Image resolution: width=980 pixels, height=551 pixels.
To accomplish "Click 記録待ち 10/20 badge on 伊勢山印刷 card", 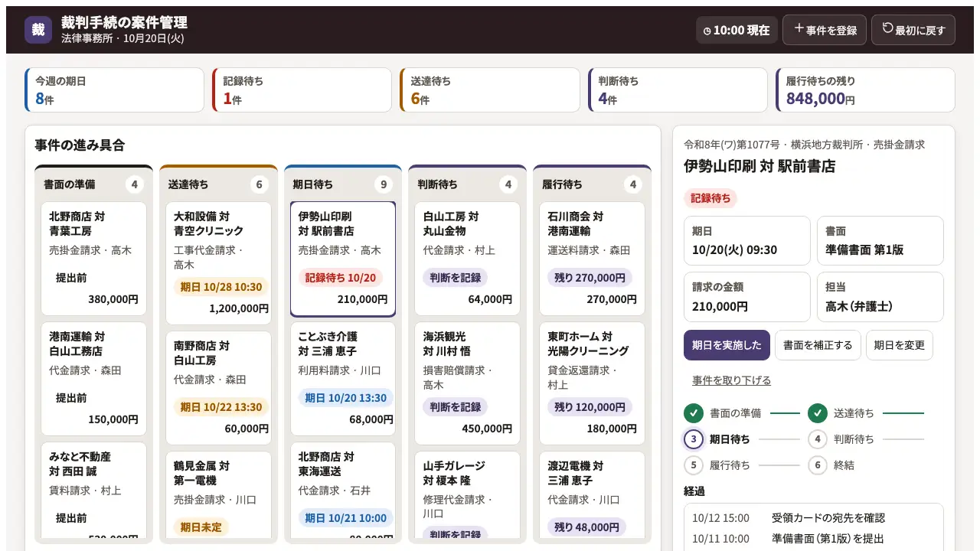I will click(341, 278).
